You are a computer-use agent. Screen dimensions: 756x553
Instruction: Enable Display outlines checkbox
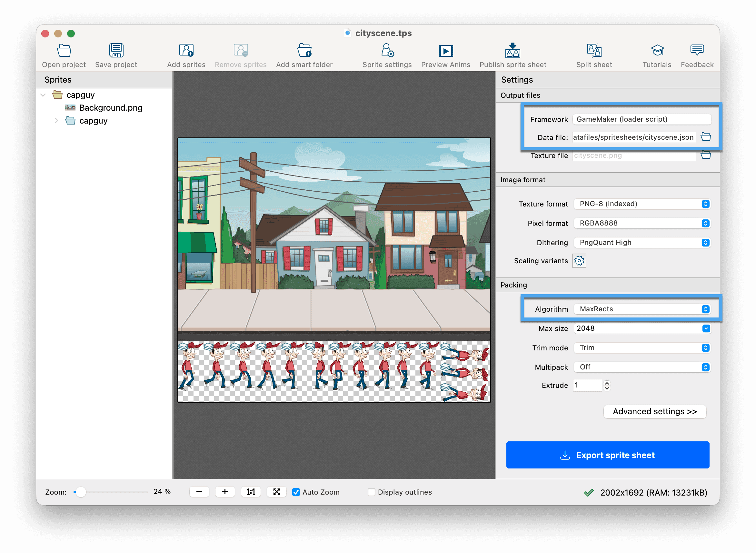[371, 492]
